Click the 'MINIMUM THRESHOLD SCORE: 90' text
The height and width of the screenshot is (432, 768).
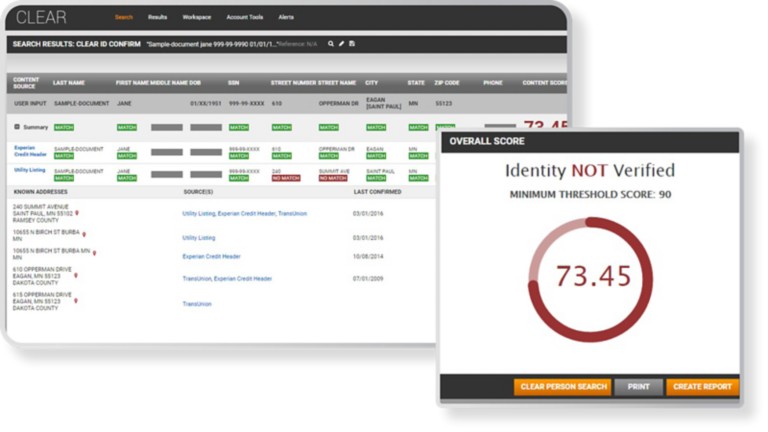tap(590, 194)
